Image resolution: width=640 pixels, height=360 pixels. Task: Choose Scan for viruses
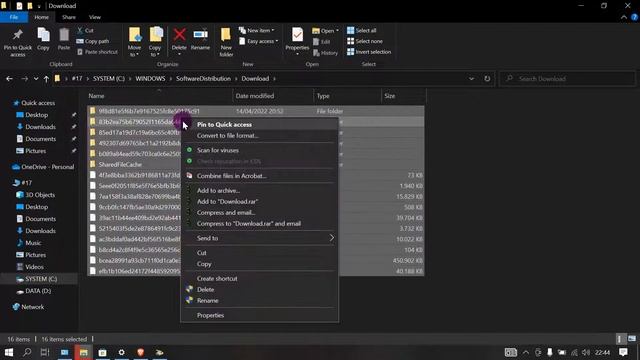tap(260, 150)
